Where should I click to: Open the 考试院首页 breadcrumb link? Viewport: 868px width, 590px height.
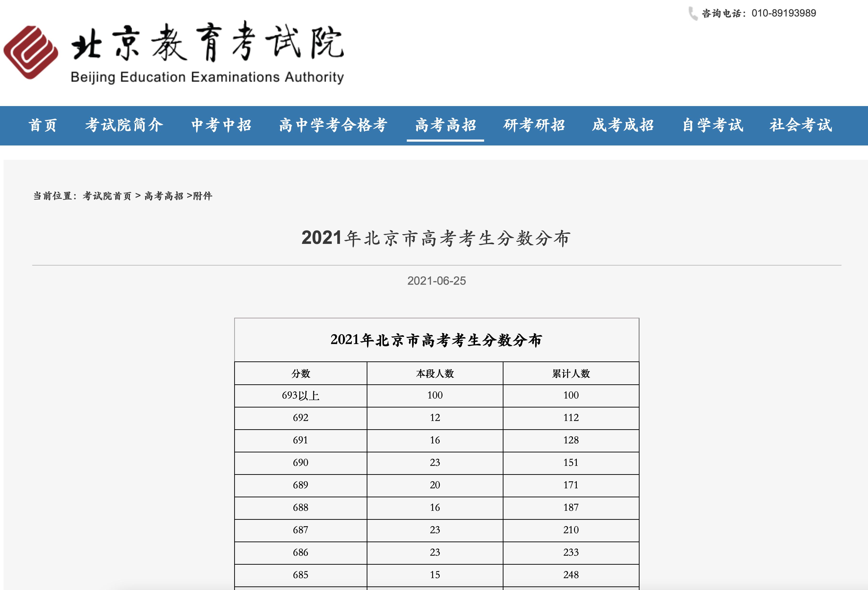pyautogui.click(x=107, y=196)
